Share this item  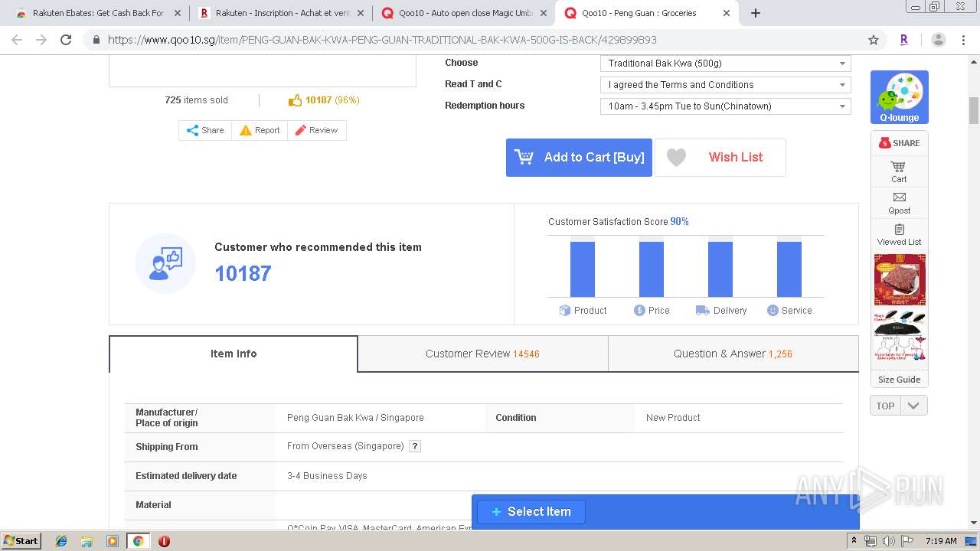(x=205, y=130)
